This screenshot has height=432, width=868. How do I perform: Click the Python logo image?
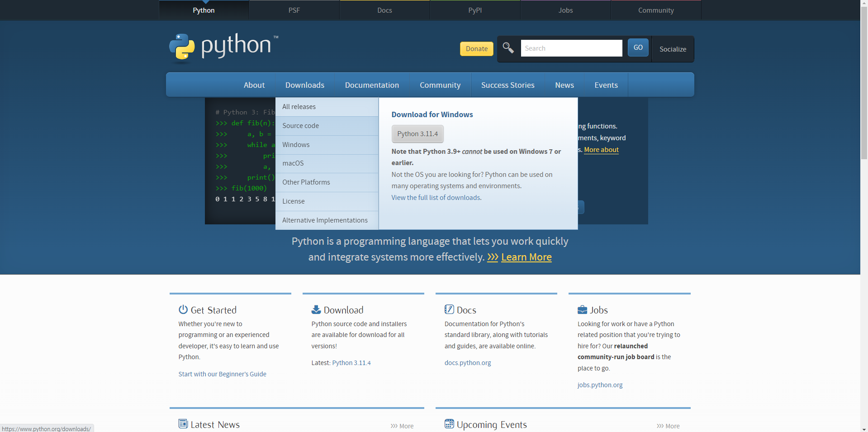click(224, 47)
